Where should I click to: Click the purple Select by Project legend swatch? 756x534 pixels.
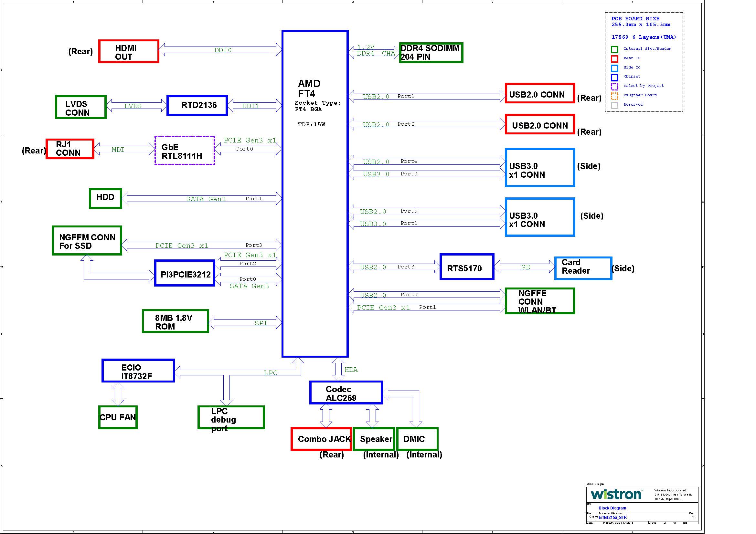pyautogui.click(x=614, y=87)
